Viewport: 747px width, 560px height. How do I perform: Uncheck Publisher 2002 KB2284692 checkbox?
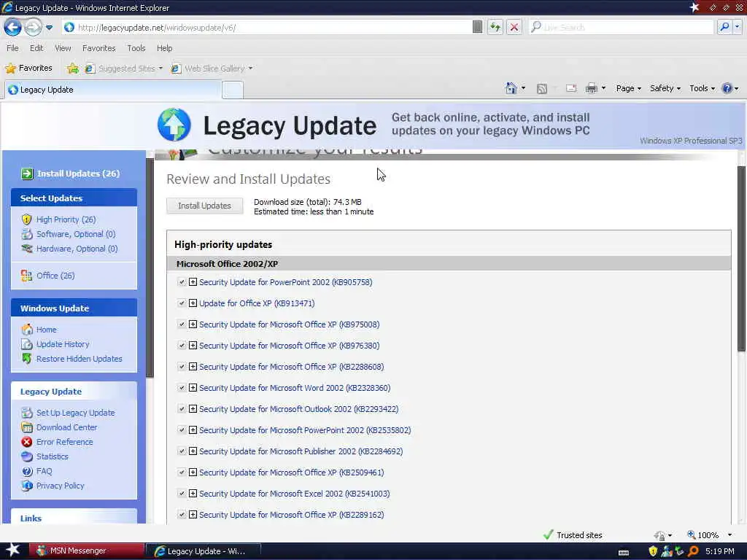182,451
